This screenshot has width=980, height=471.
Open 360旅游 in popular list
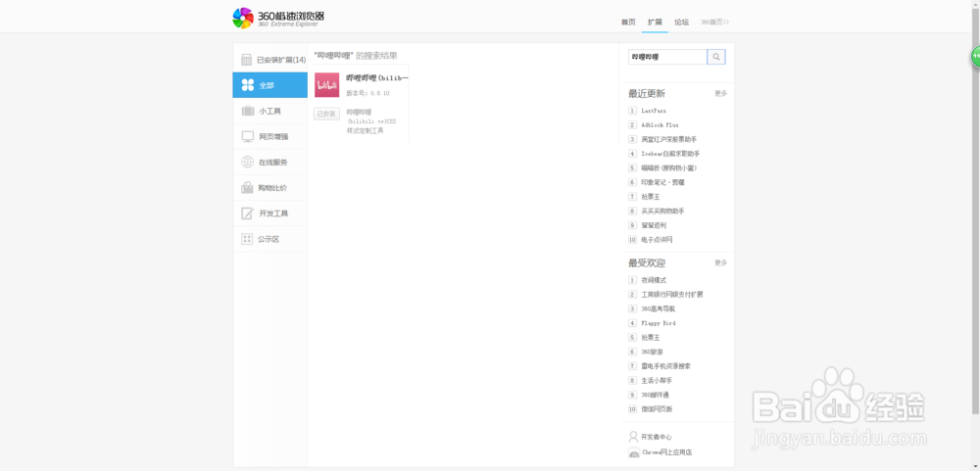point(652,352)
